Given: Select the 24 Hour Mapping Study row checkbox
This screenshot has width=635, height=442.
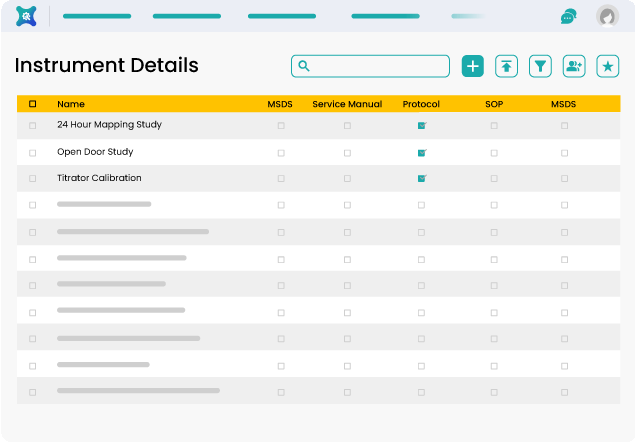Looking at the screenshot, I should click(x=33, y=126).
